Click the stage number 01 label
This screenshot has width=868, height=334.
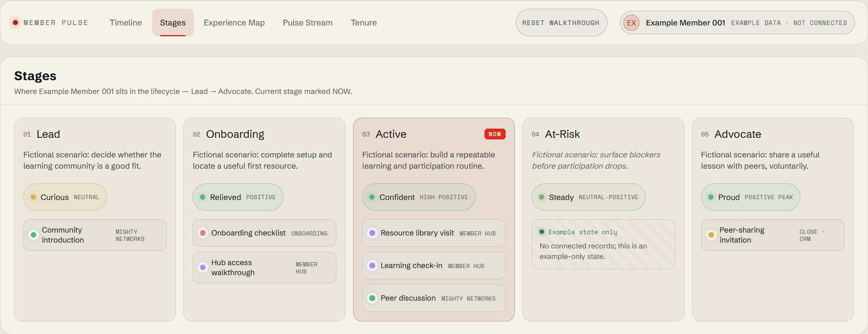pyautogui.click(x=27, y=134)
